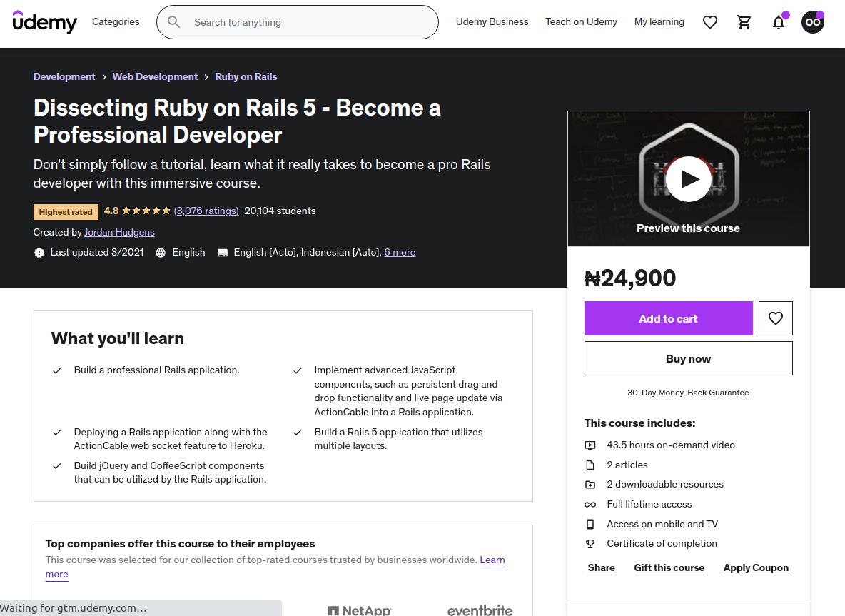Open the 3,076 ratings link
The height and width of the screenshot is (616, 845).
206,211
